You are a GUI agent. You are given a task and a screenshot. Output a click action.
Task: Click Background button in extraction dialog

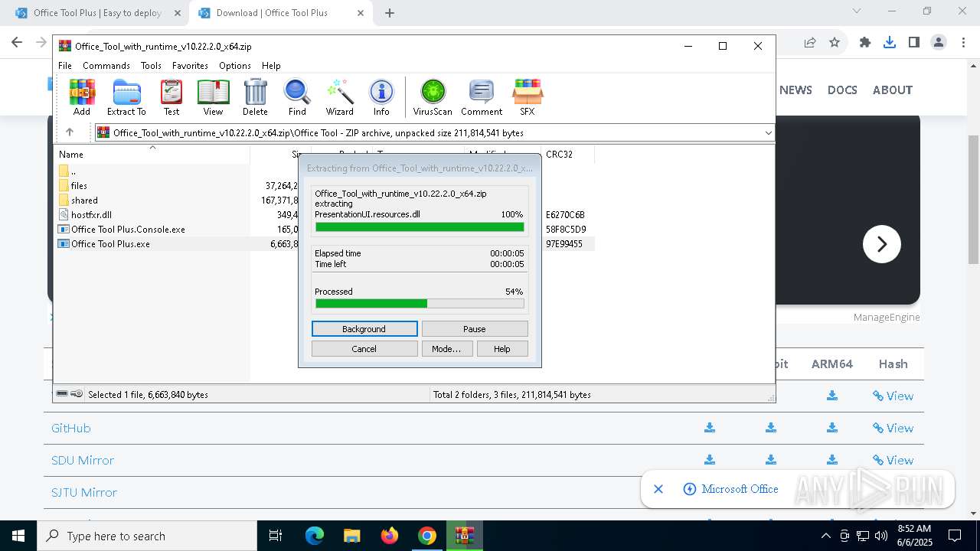364,329
